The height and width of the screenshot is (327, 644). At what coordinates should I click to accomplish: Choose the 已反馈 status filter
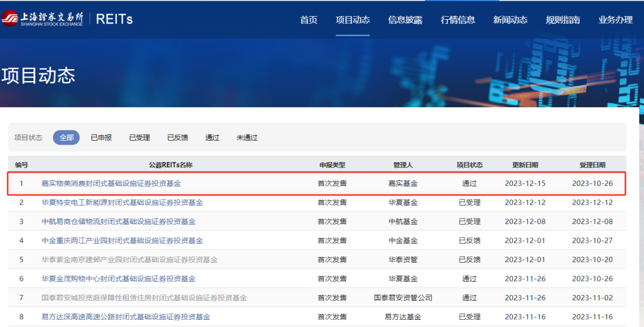178,138
